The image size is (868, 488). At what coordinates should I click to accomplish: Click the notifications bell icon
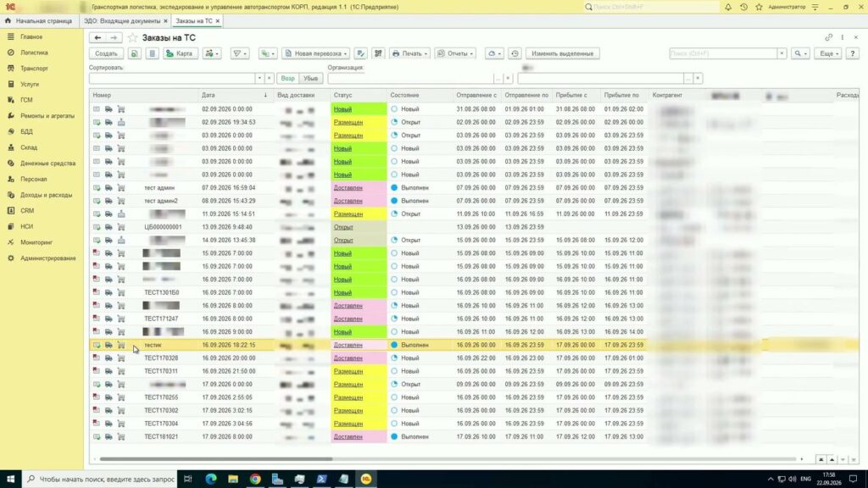pos(728,7)
